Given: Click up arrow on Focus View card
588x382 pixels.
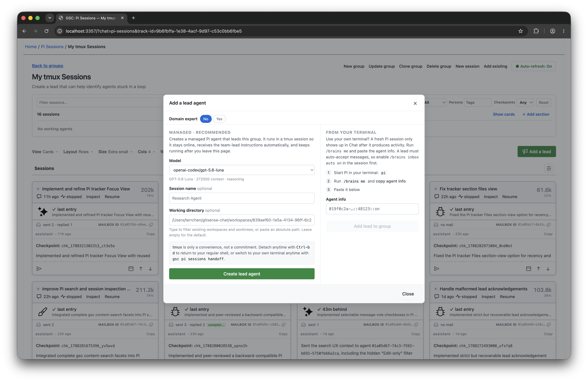Looking at the screenshot, I should pyautogui.click(x=141, y=269).
